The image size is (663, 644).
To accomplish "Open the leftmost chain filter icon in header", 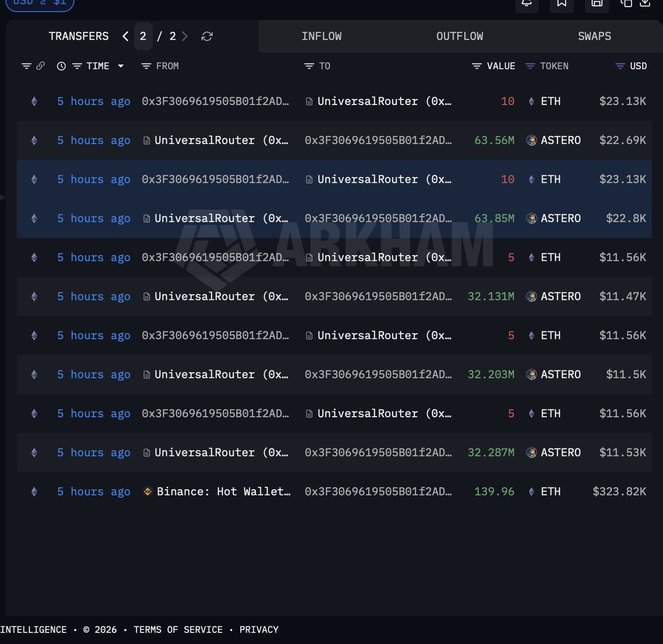I will [26, 66].
